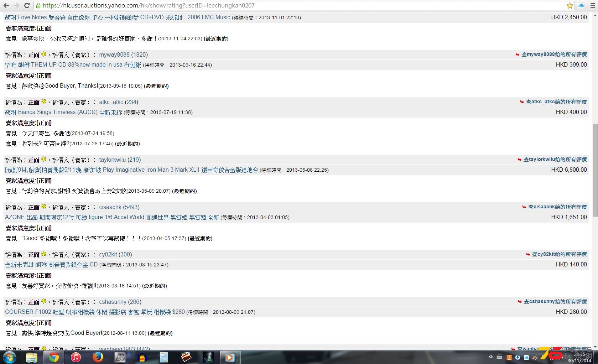Click the sun rating icon in the atkc_atkc row
Image resolution: width=598 pixels, height=364 pixels.
pos(43,102)
